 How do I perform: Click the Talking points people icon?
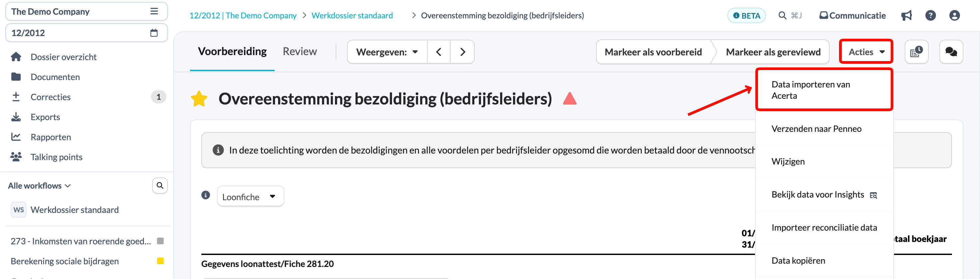pos(16,157)
